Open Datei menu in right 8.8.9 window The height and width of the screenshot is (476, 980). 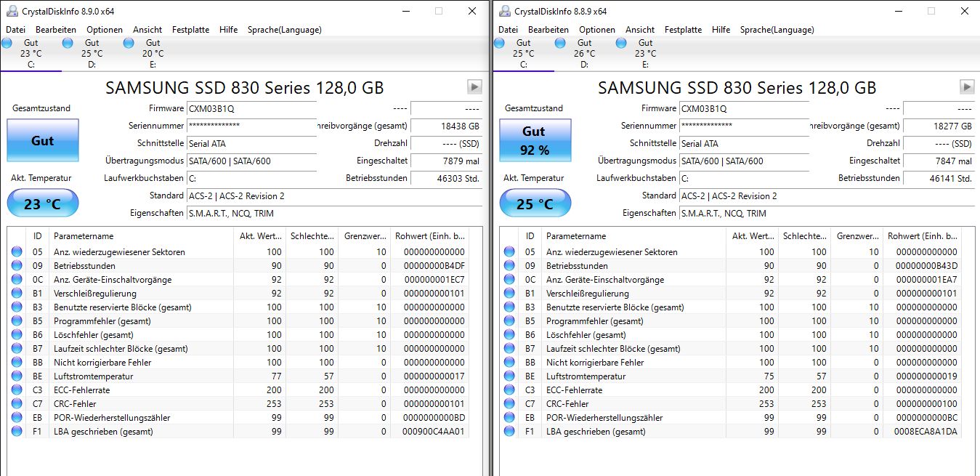click(x=509, y=30)
